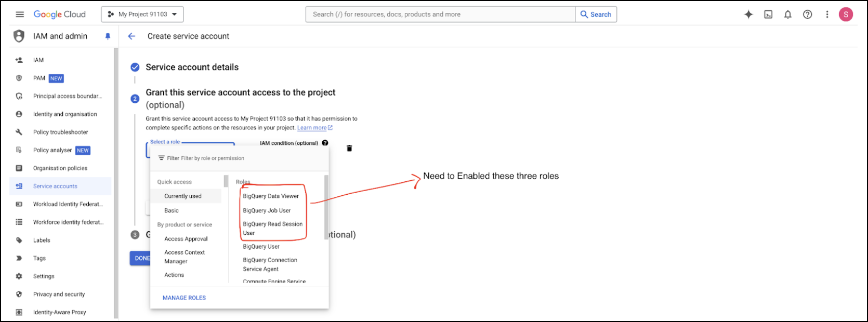Click the MANAGE ROLES link
This screenshot has height=322, width=868.
[184, 298]
